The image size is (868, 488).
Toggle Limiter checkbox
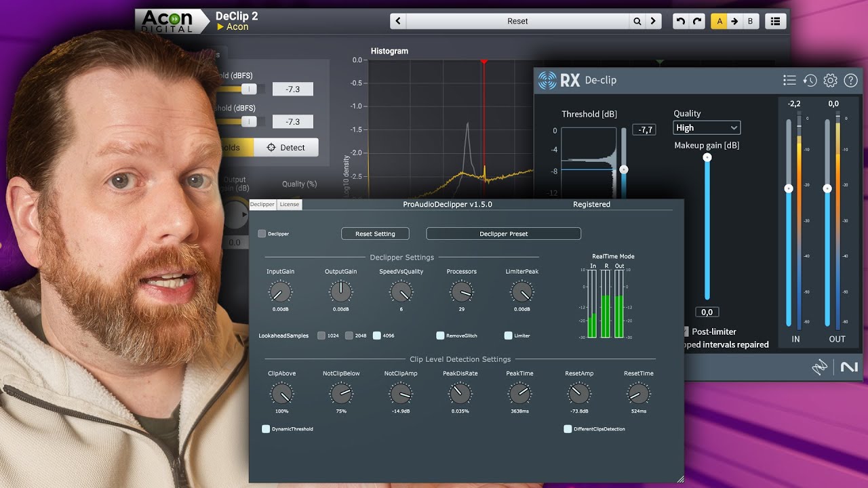click(x=508, y=335)
